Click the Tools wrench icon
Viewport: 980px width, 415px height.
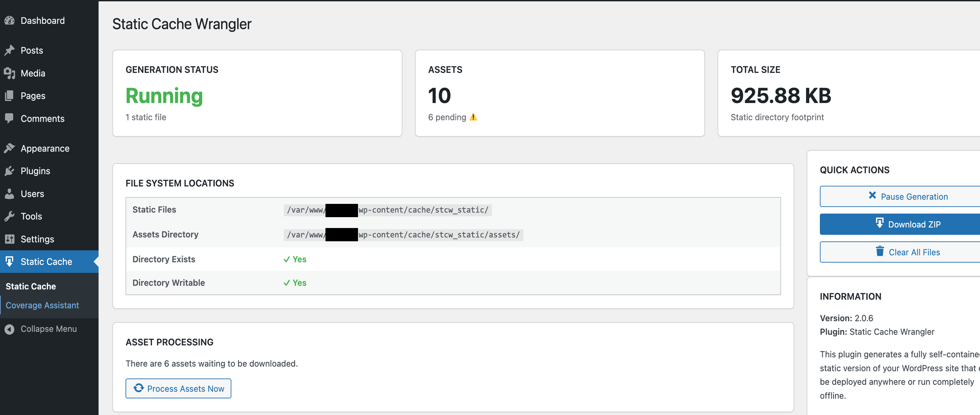coord(10,216)
